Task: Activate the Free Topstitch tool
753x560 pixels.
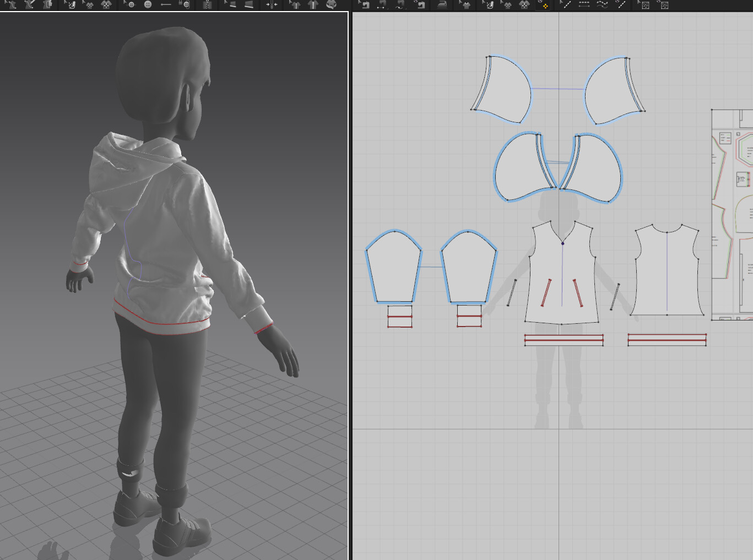Action: click(603, 5)
